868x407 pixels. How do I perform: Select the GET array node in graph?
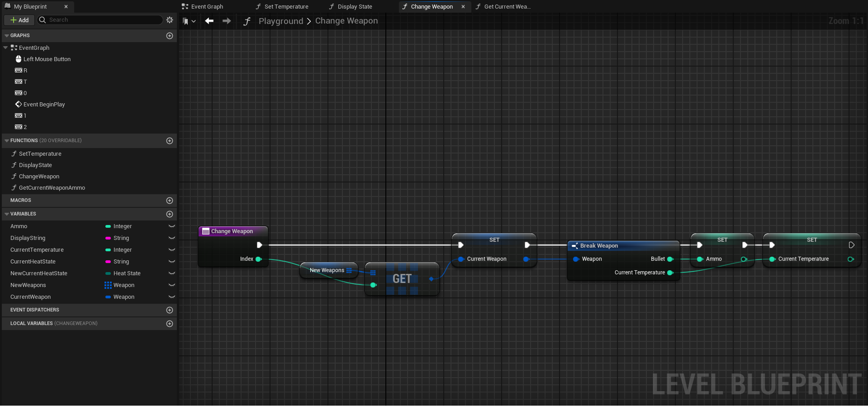[402, 279]
